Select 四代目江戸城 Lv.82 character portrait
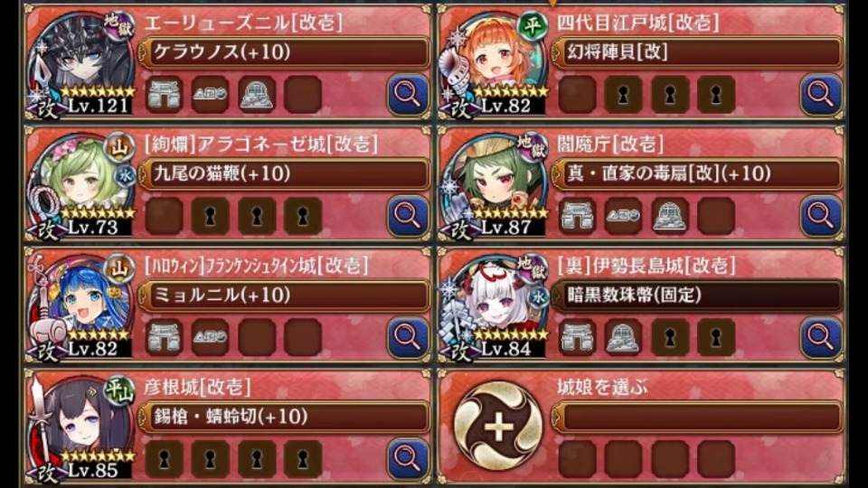Image resolution: width=868 pixels, height=488 pixels. pos(495,63)
